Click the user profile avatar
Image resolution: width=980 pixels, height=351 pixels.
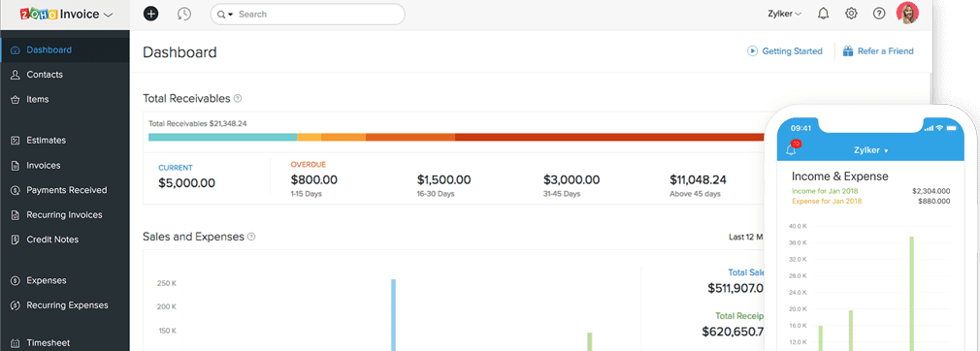coord(907,14)
